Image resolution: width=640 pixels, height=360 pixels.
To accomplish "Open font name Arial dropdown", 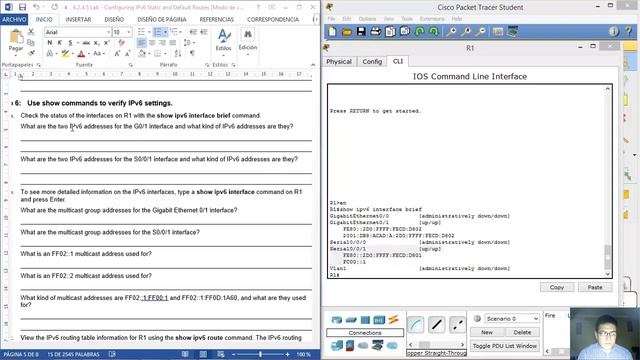I will (108, 32).
